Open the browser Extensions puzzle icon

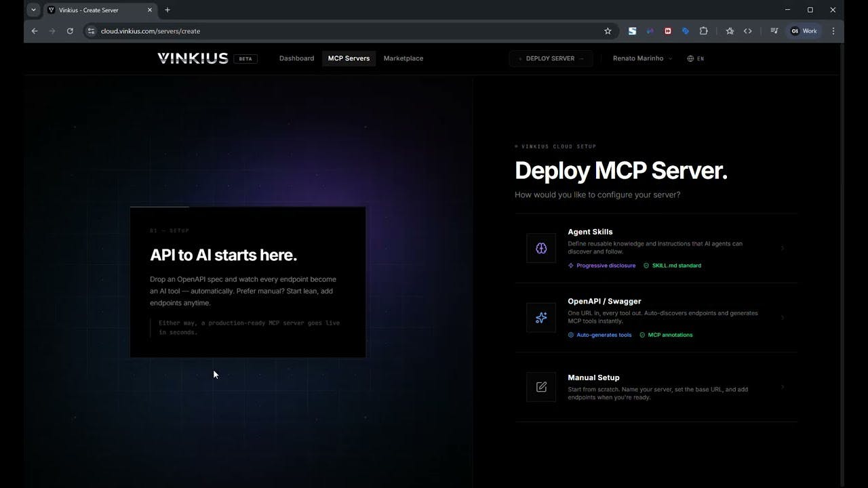pyautogui.click(x=703, y=31)
